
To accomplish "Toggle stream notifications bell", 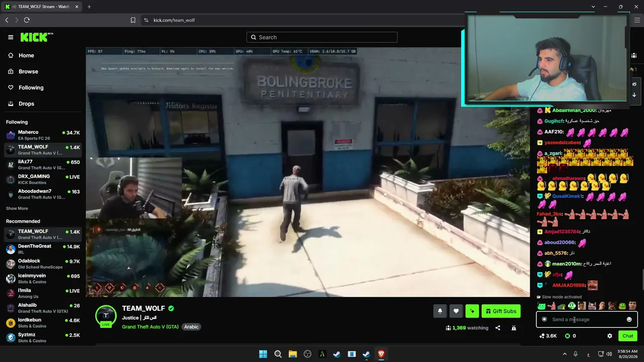I will click(x=440, y=311).
